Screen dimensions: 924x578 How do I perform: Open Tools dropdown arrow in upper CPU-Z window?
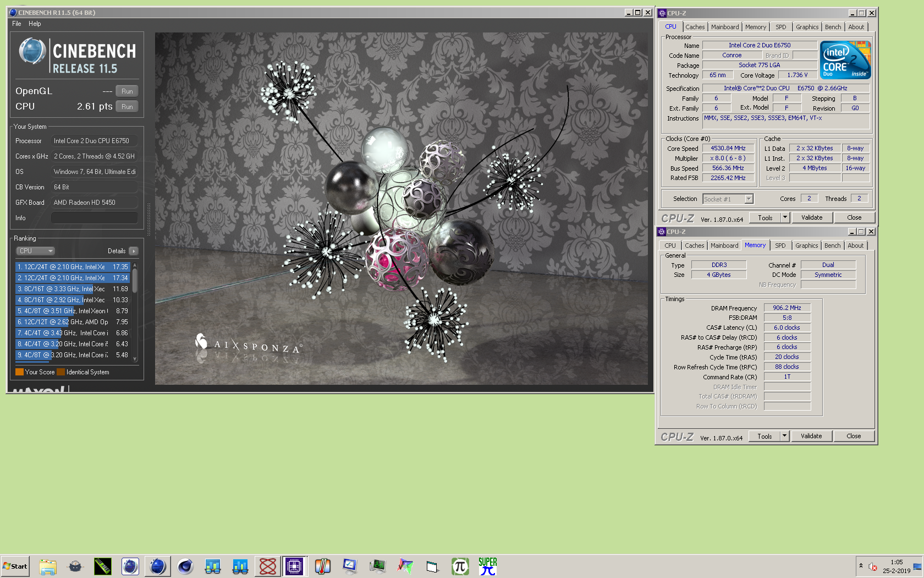coord(785,217)
